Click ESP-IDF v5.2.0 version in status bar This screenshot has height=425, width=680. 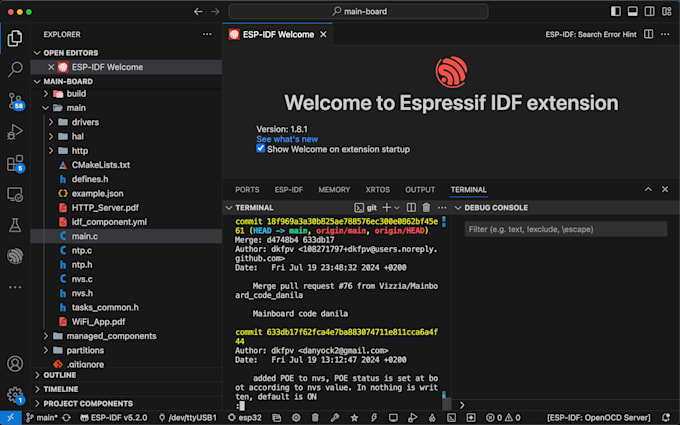(114, 418)
